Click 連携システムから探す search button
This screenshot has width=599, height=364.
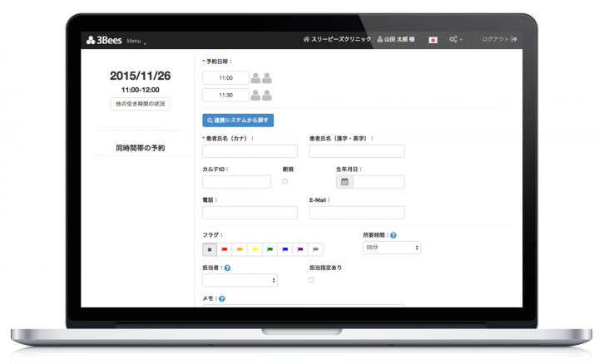[238, 121]
